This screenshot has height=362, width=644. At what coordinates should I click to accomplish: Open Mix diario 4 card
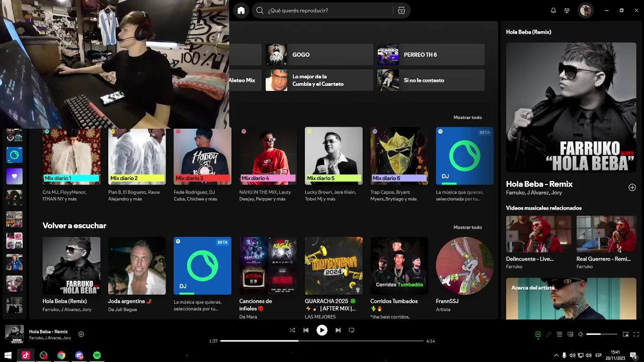click(x=268, y=165)
